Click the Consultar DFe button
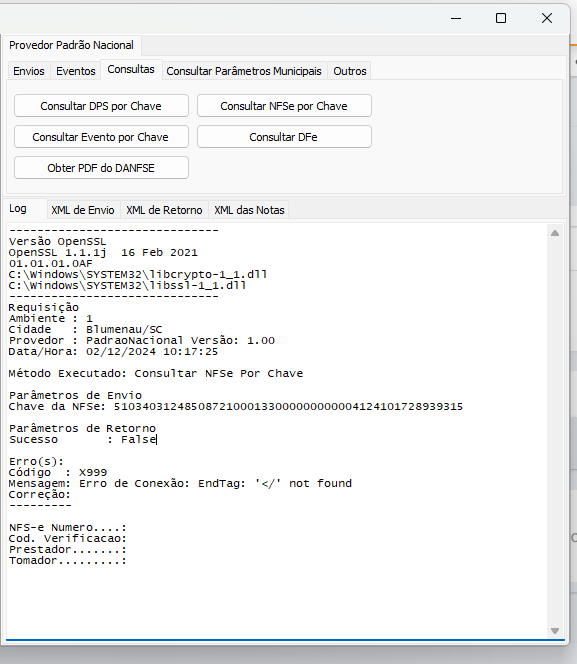Image resolution: width=577 pixels, height=664 pixels. pyautogui.click(x=284, y=137)
